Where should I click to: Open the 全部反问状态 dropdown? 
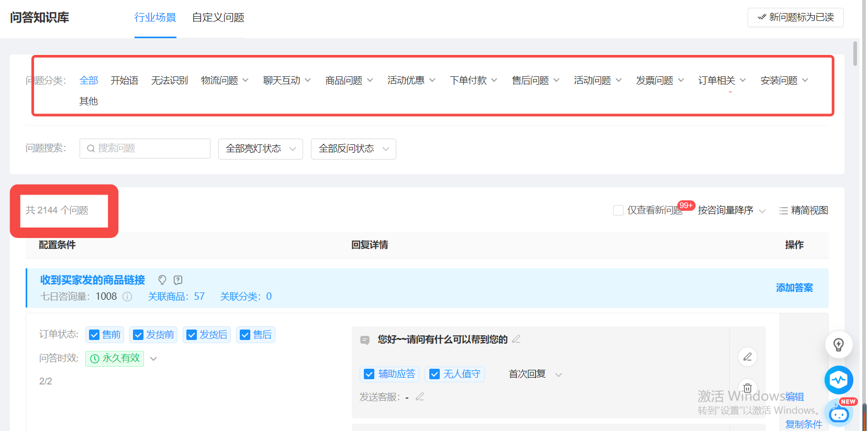(353, 149)
